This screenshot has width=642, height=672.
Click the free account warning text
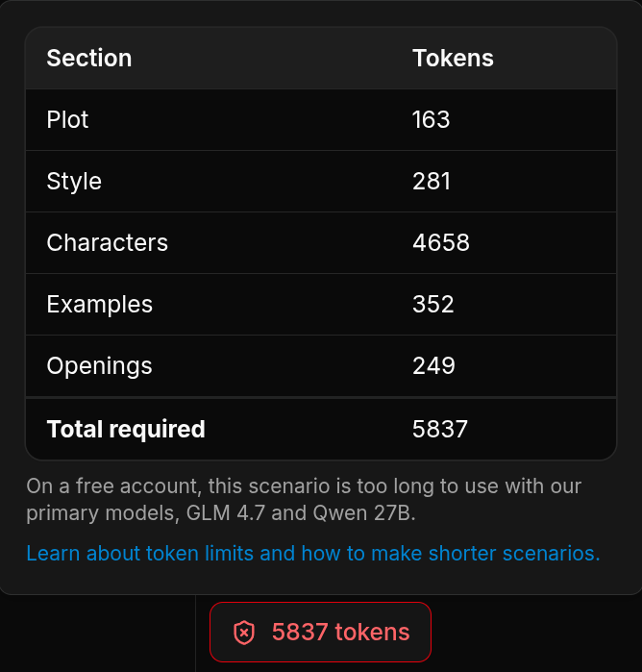pos(304,499)
